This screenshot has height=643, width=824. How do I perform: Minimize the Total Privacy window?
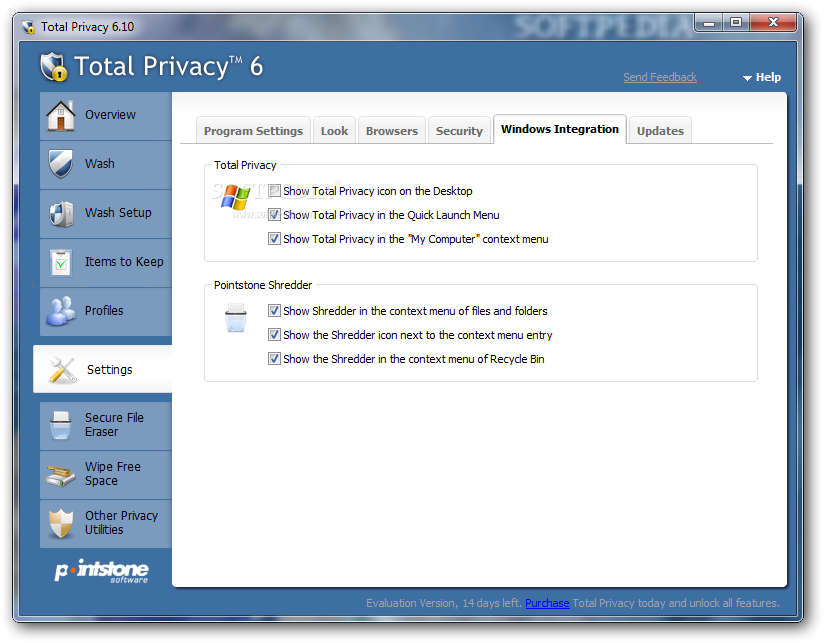tap(709, 23)
